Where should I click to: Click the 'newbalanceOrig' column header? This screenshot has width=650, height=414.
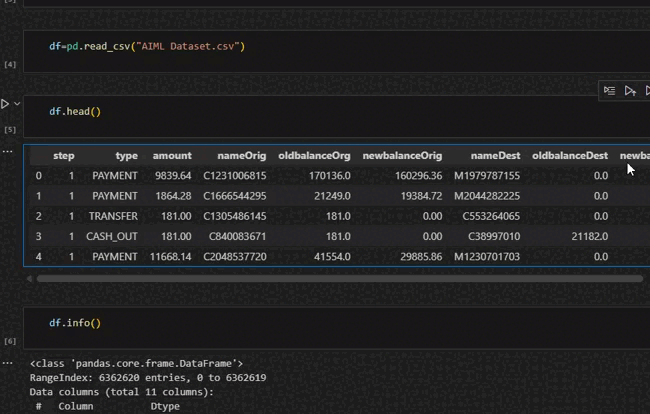[402, 156]
